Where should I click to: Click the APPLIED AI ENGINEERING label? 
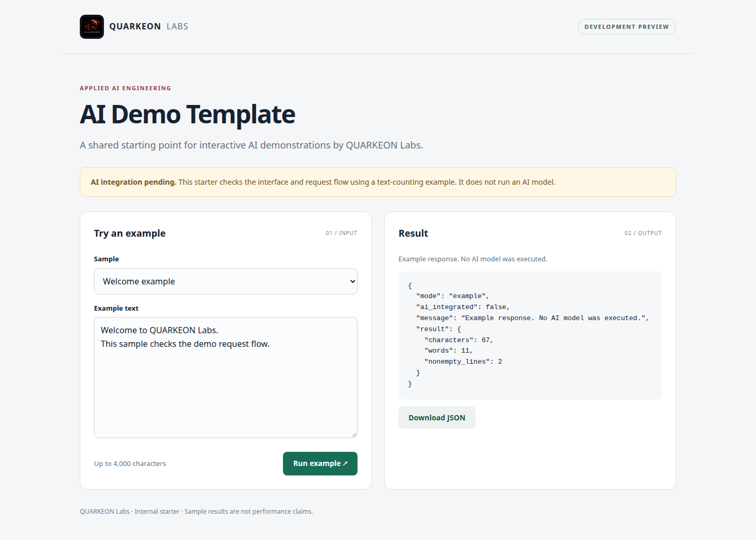125,88
